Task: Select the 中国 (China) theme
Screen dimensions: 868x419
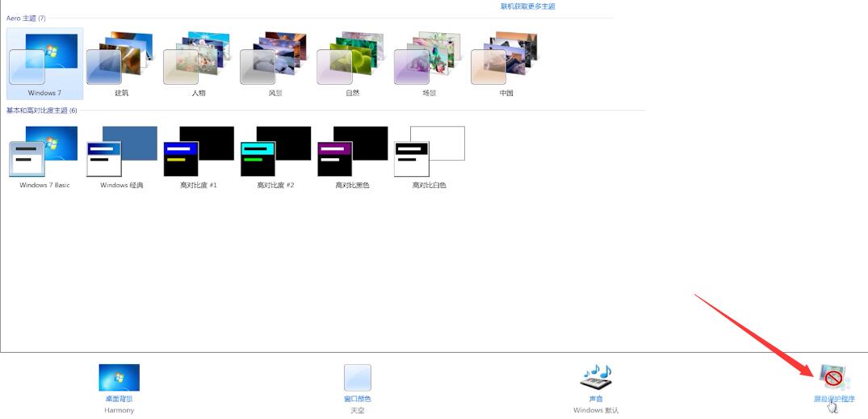Action: pyautogui.click(x=505, y=61)
